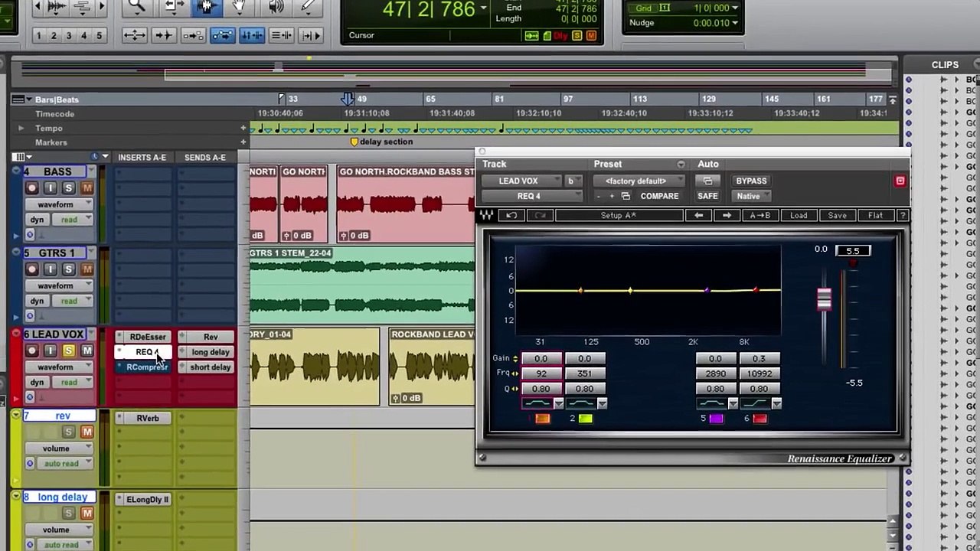Click the Waves logo in REQ plugin
Viewport: 980px width, 551px height.
(486, 216)
